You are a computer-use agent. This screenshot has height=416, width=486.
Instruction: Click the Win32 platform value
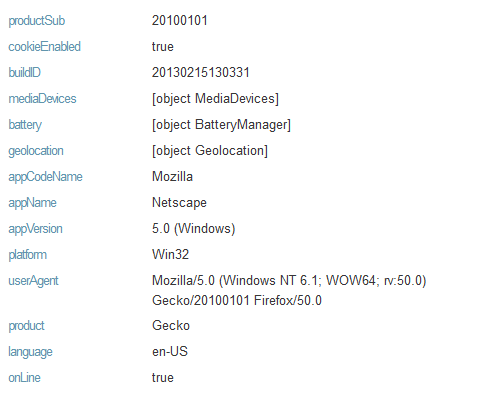click(x=170, y=255)
